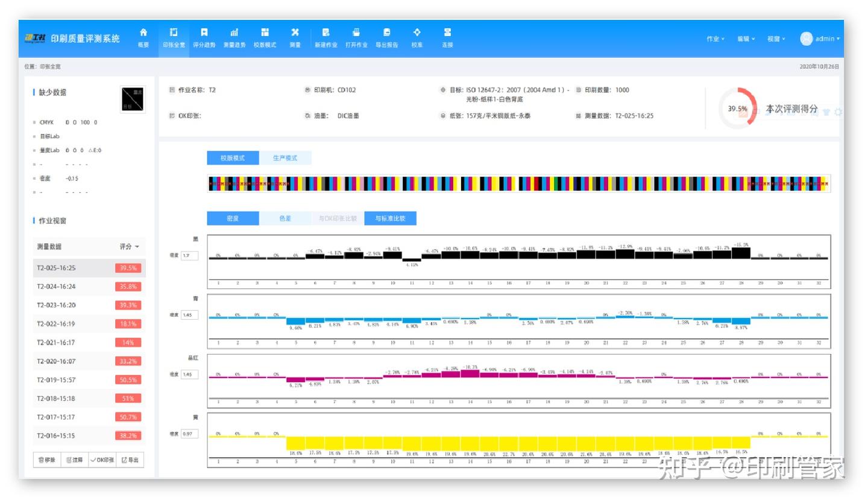Open the admin user dropdown
This screenshot has width=868, height=503.
click(820, 39)
